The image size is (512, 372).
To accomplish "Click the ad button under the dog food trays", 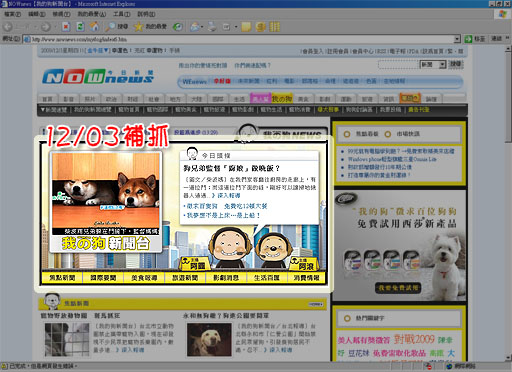I will tap(398, 288).
